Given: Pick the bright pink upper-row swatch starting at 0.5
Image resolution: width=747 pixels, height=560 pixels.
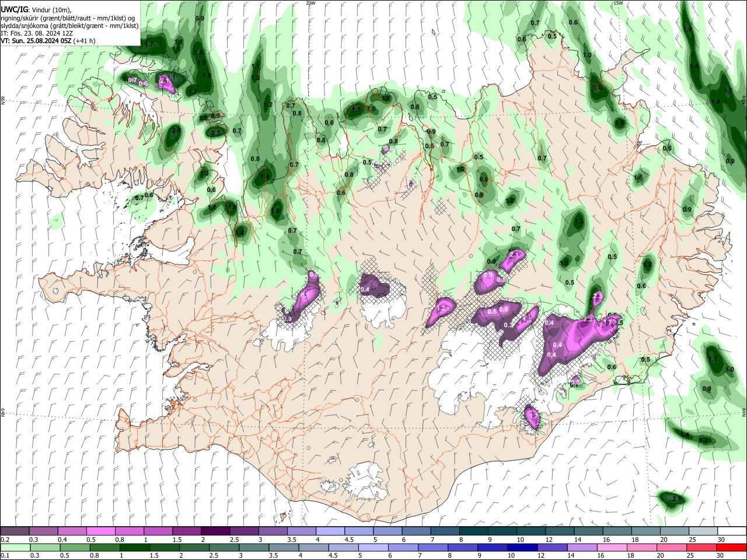Looking at the screenshot, I should [100, 531].
